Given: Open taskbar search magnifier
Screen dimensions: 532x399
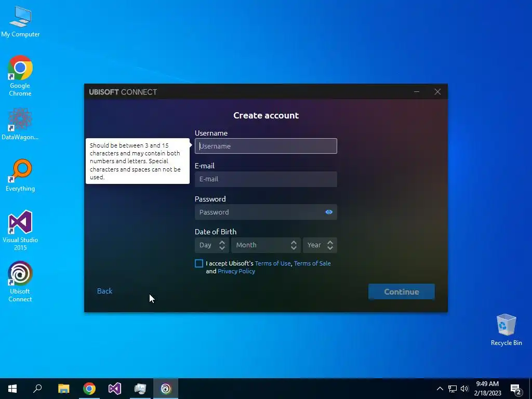Looking at the screenshot, I should [x=37, y=389].
